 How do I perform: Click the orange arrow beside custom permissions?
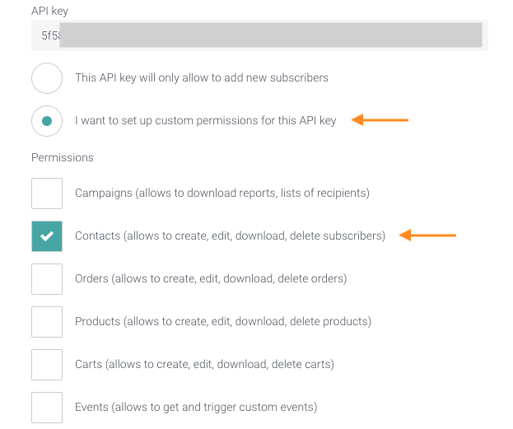point(380,120)
